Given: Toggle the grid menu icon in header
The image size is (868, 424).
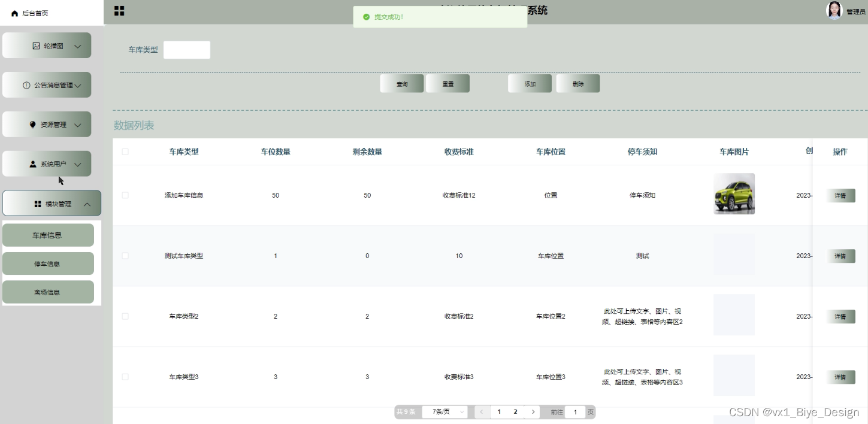Looking at the screenshot, I should click(x=119, y=11).
